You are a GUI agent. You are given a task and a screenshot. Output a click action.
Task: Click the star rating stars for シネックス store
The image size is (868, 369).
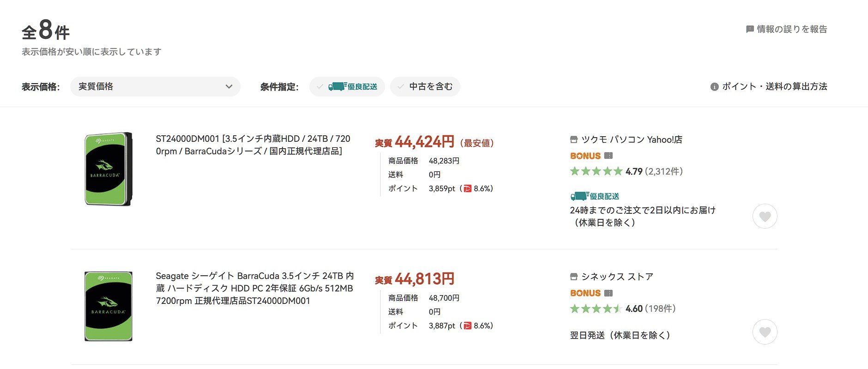click(x=597, y=309)
